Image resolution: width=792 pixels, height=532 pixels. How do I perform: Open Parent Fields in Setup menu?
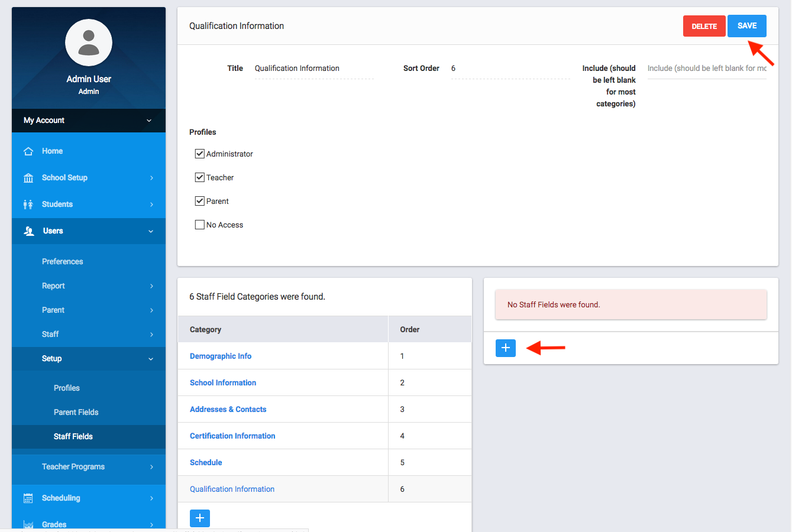(x=76, y=413)
